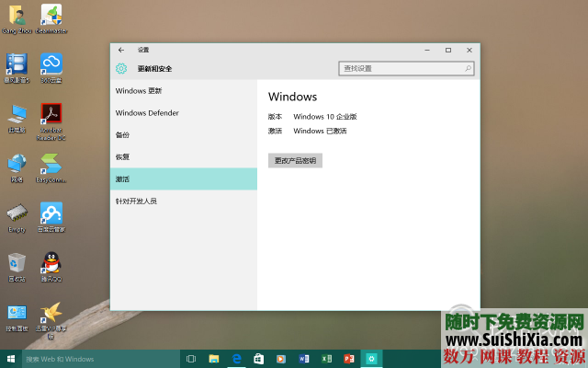
Task: Click the 搜索 Web 和 Windows search box
Action: point(101,359)
